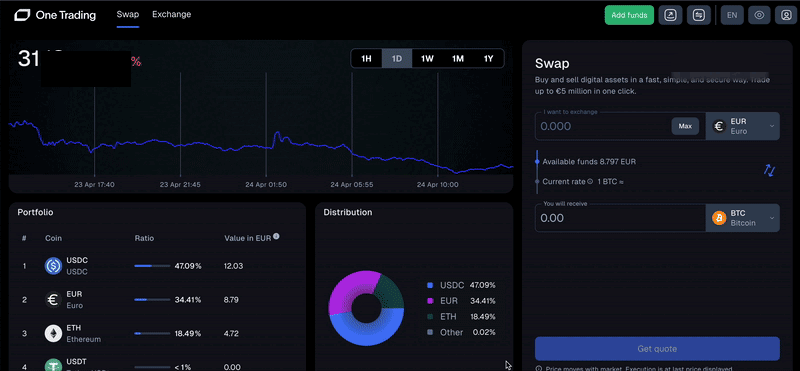The width and height of the screenshot is (800, 371).
Task: Click the Ratio column header
Action: [144, 238]
